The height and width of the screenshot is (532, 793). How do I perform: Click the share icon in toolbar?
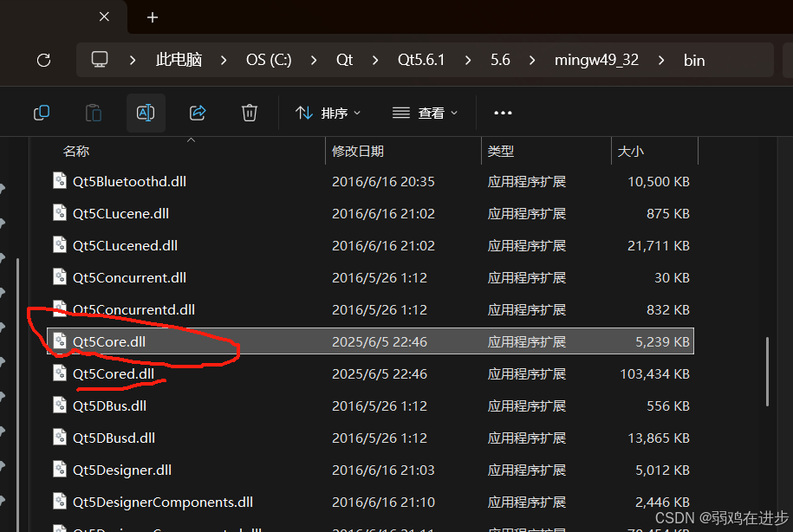pos(198,113)
